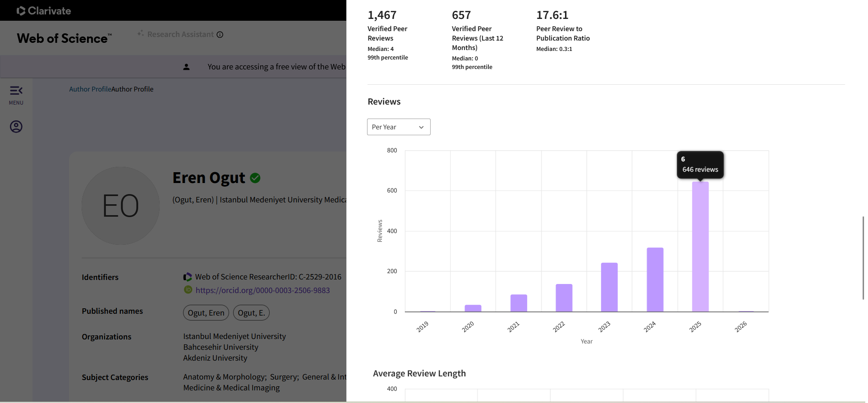Click the Research Assistant info icon
Image resolution: width=868 pixels, height=403 pixels.
pyautogui.click(x=220, y=35)
